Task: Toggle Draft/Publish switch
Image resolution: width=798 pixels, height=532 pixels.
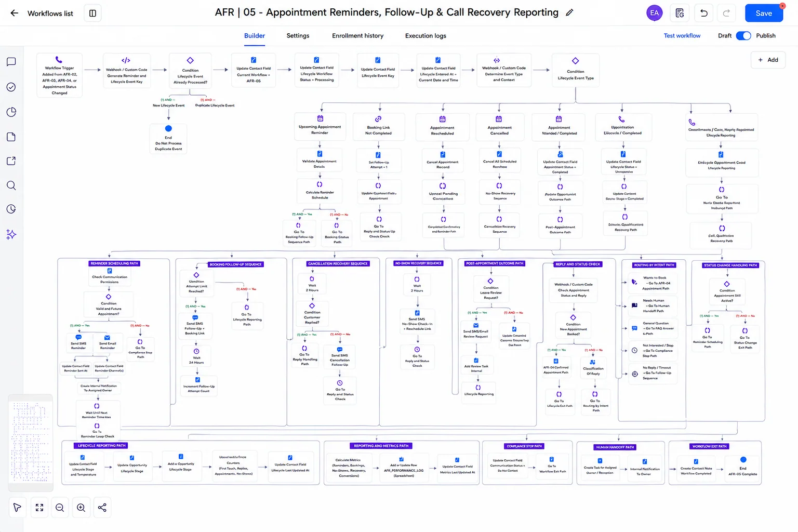Action: [743, 36]
